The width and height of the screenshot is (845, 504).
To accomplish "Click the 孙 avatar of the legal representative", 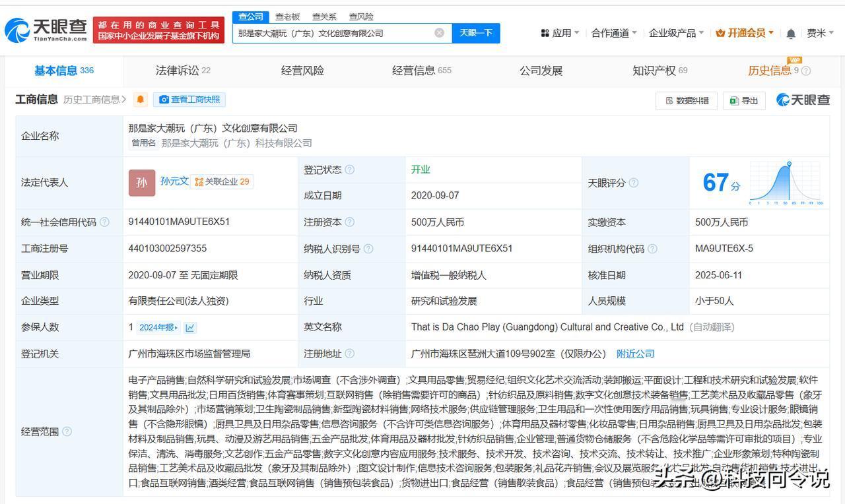I will click(x=142, y=183).
